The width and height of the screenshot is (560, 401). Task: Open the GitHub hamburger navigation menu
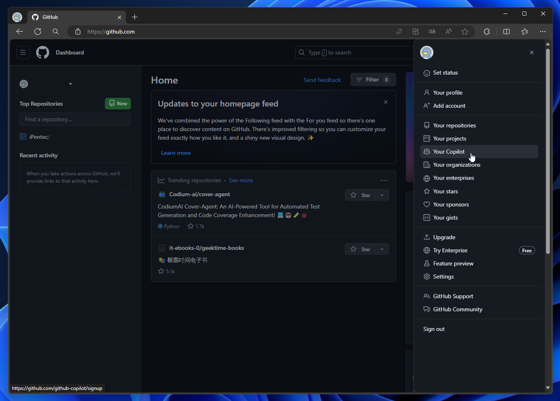click(x=23, y=53)
